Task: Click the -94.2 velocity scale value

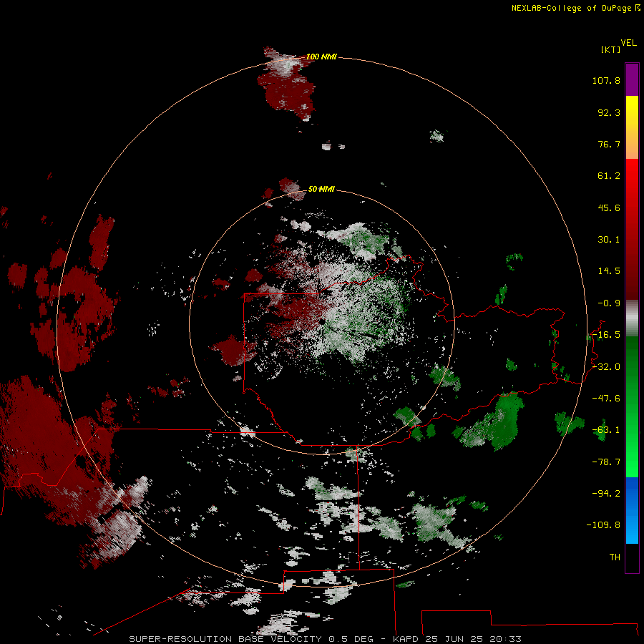Action: [x=606, y=494]
